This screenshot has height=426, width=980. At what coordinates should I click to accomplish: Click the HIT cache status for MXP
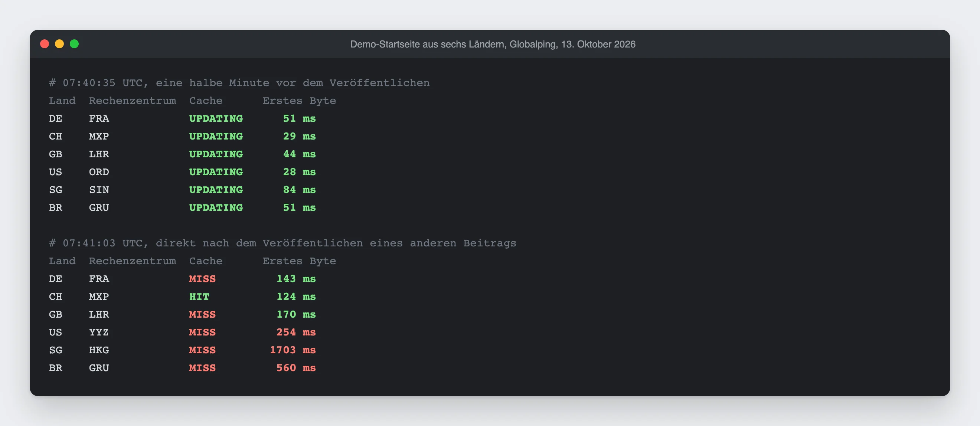tap(199, 297)
